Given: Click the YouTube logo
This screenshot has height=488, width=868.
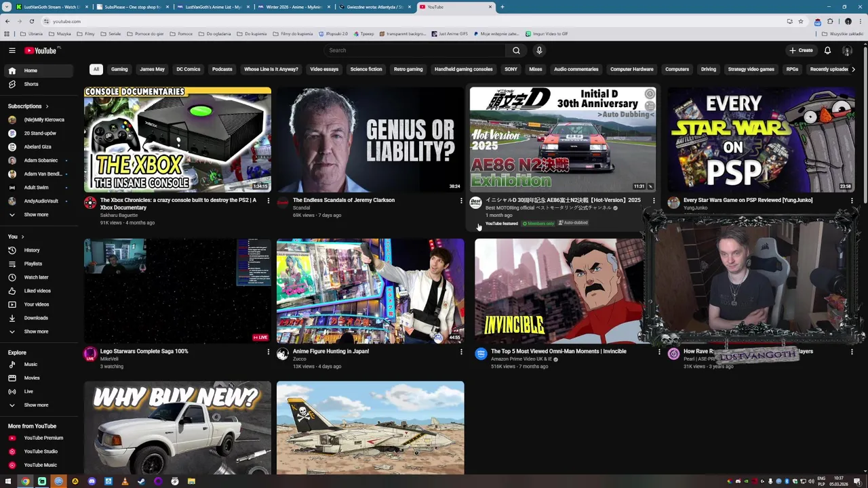Looking at the screenshot, I should click(42, 50).
